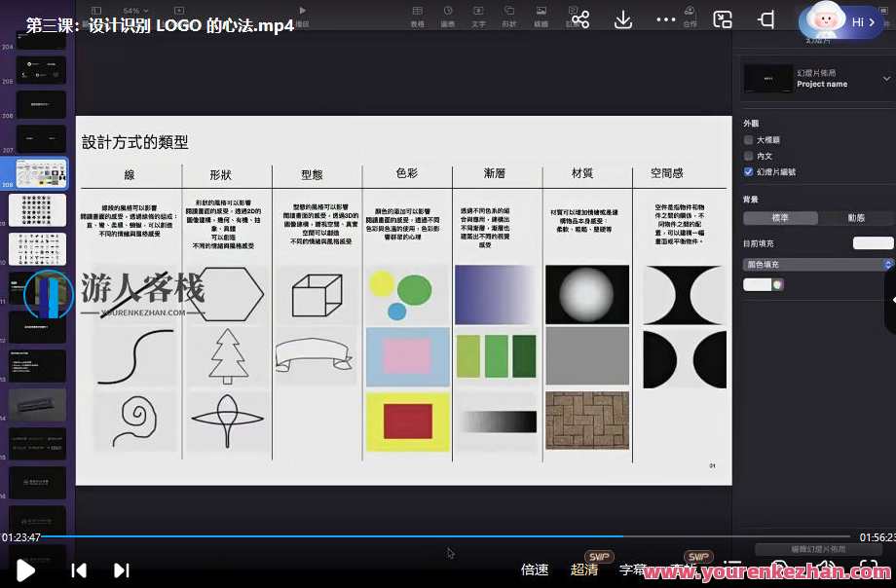This screenshot has width=896, height=588.
Task: Click Keynote play slideshow icon
Action: pyautogui.click(x=302, y=11)
